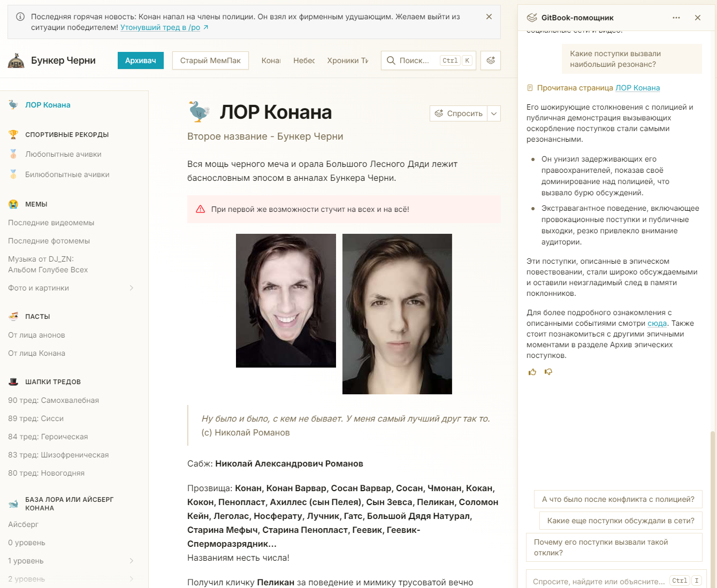Click the thumbs-up feedback icon
717x588 pixels.
pos(532,372)
